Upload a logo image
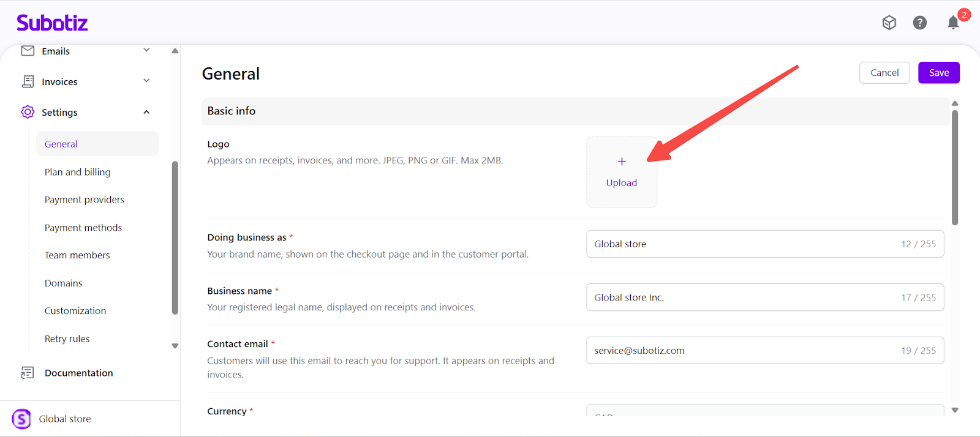Screen dimensions: 980x437 (x=621, y=172)
